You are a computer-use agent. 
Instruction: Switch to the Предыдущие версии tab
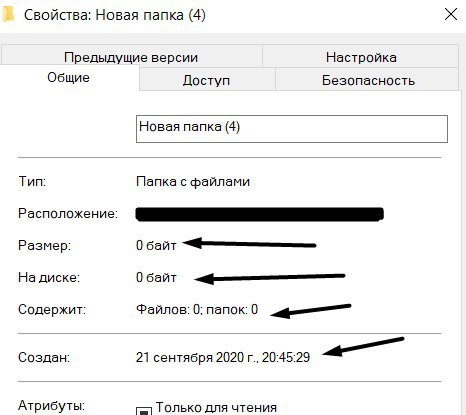(131, 57)
